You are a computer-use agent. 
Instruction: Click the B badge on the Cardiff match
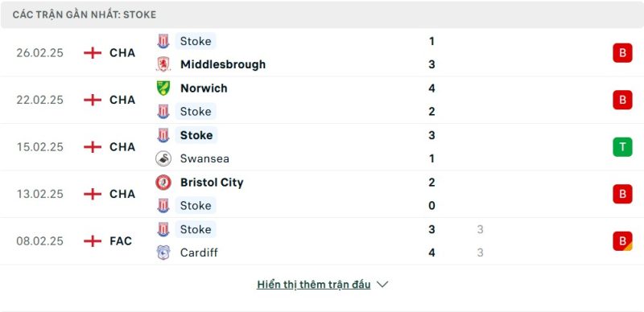[622, 241]
